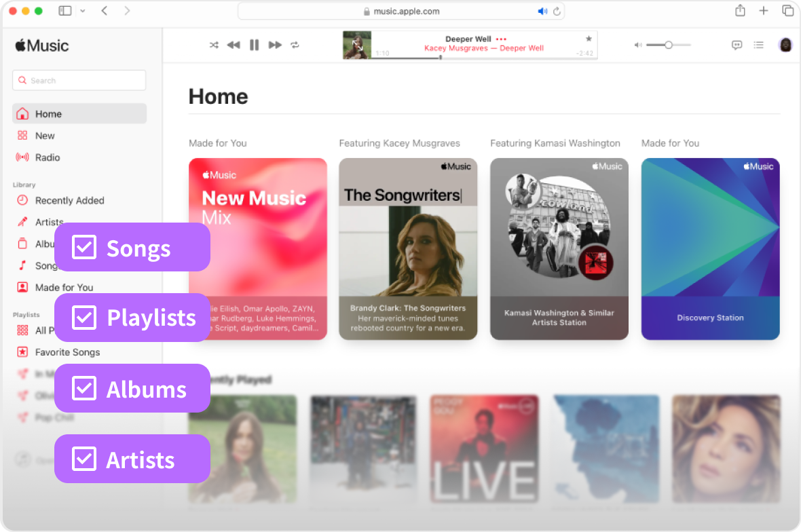Open the sidebar toggle's dropdown chevron
This screenshot has height=532, width=801.
click(x=83, y=11)
